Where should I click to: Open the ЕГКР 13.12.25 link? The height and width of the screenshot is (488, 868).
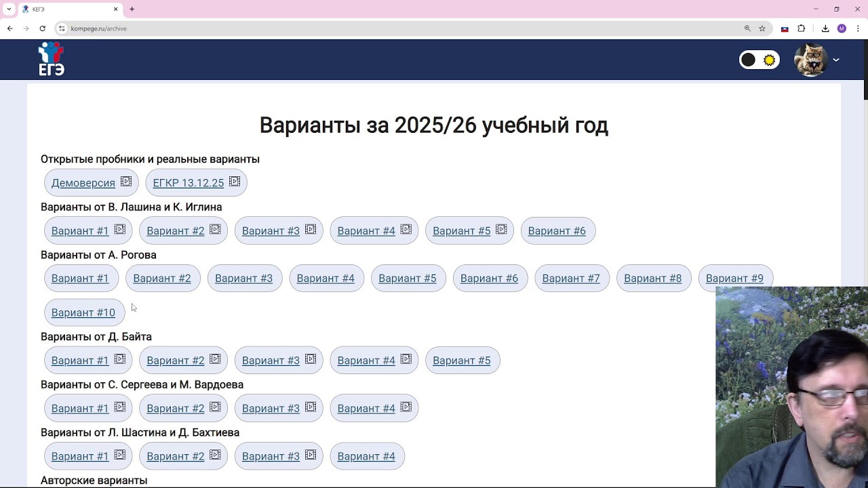click(189, 183)
